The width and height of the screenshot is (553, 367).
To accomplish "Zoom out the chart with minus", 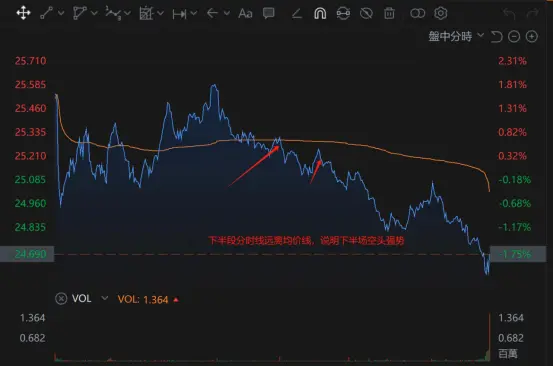I will point(514,36).
